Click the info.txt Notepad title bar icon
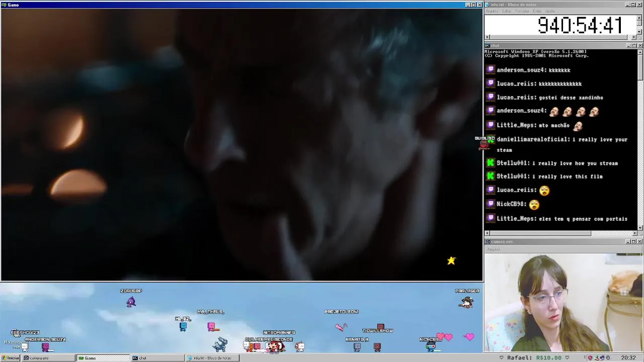This screenshot has height=362, width=644. 487,5
